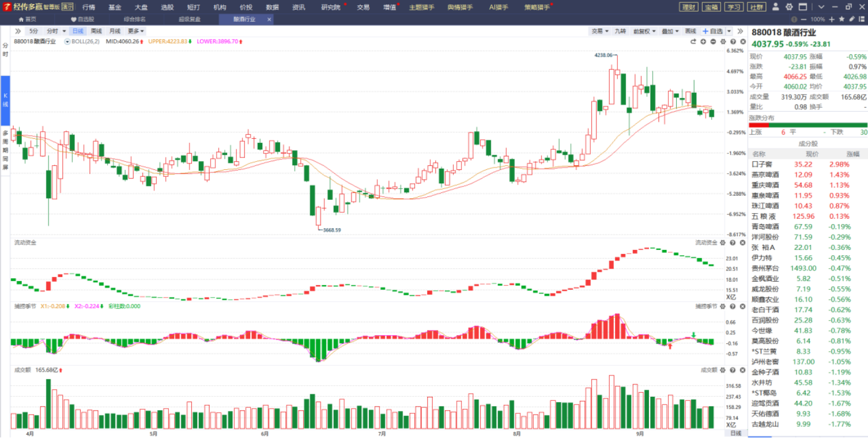This screenshot has width=868, height=438.
Task: Click the main chart plus zoom icon
Action: click(703, 42)
